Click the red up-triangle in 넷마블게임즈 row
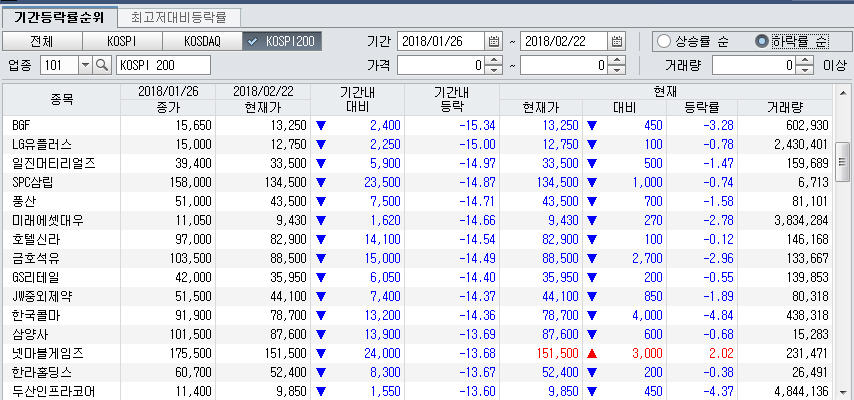The height and width of the screenshot is (400, 854). pos(592,354)
